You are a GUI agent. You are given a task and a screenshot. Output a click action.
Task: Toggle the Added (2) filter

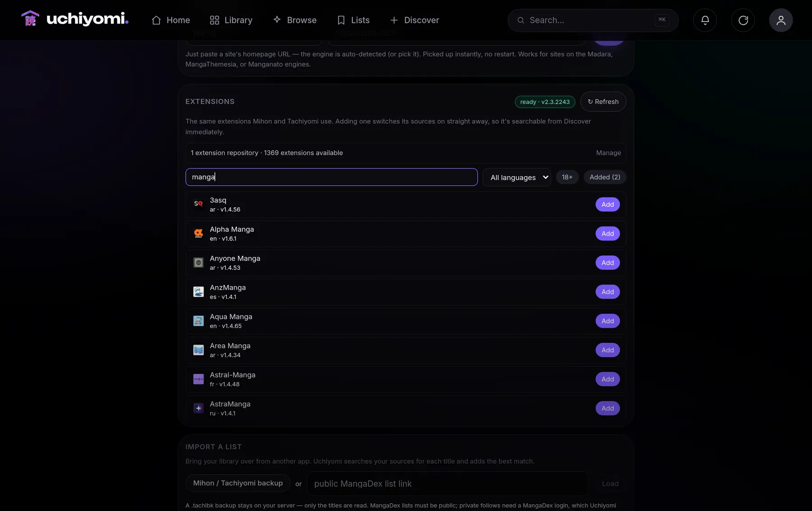pyautogui.click(x=605, y=177)
